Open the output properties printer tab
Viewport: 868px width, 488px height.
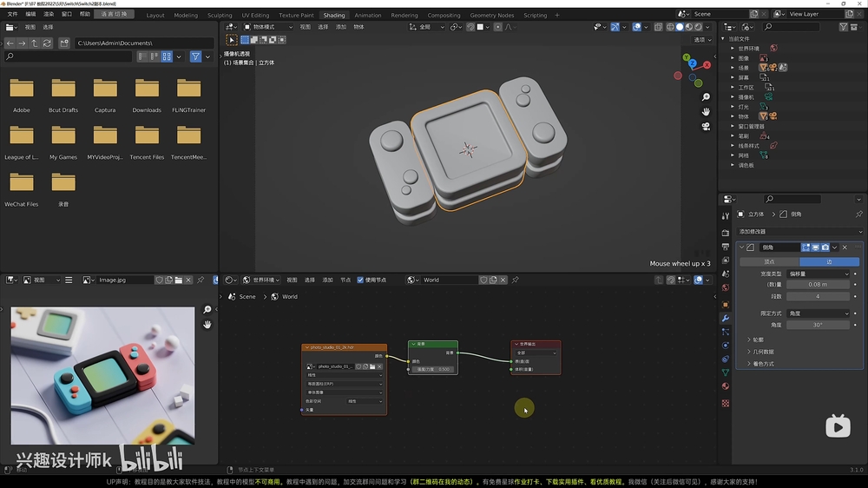tap(725, 247)
